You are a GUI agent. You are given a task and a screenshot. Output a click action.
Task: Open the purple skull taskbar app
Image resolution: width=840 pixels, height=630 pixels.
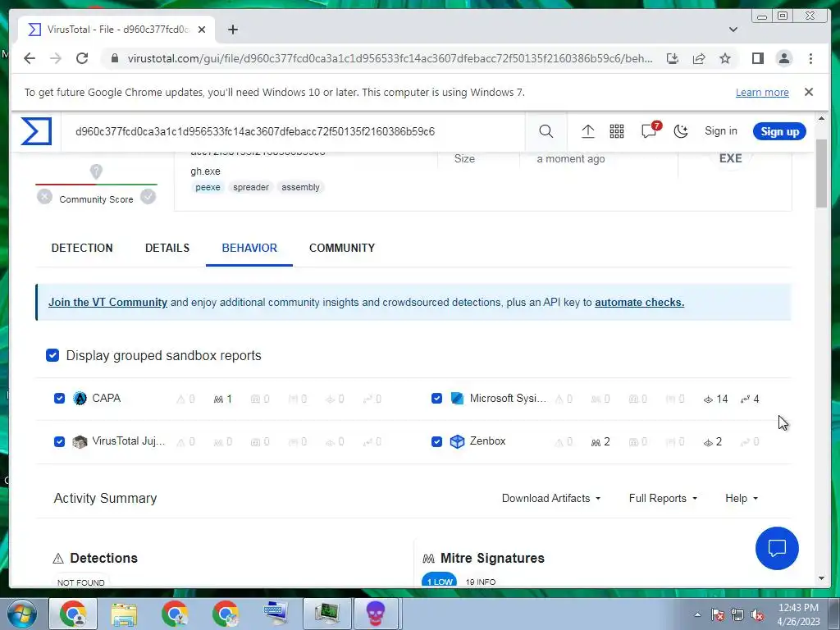[376, 614]
